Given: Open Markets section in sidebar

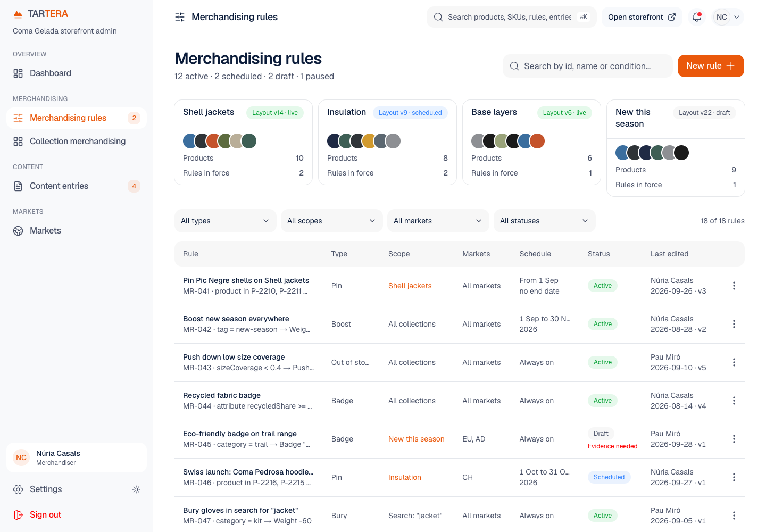Looking at the screenshot, I should (77, 231).
